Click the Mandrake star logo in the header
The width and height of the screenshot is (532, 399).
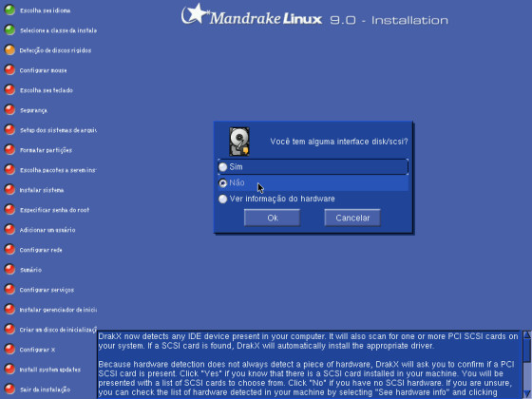[196, 14]
